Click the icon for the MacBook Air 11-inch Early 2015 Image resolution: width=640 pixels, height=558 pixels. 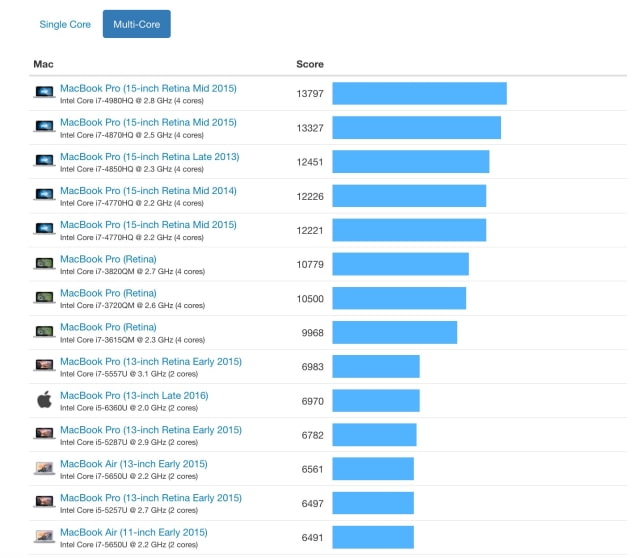(x=44, y=536)
